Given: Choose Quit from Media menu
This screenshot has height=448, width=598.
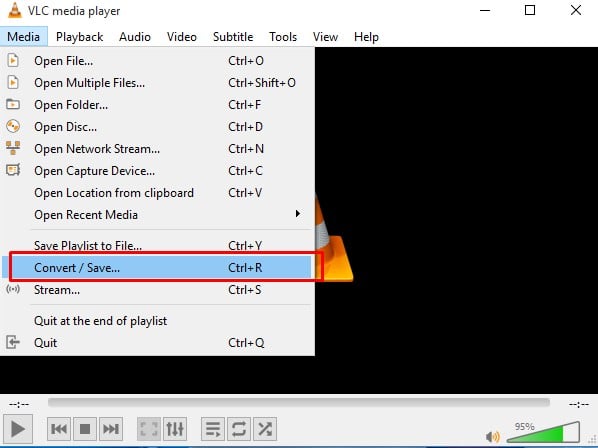Looking at the screenshot, I should point(157,343).
